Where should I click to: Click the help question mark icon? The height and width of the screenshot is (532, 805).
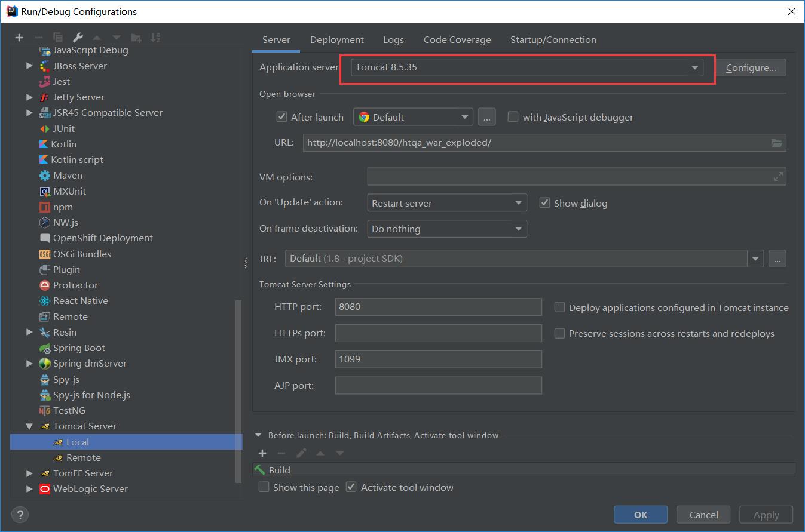click(20, 515)
